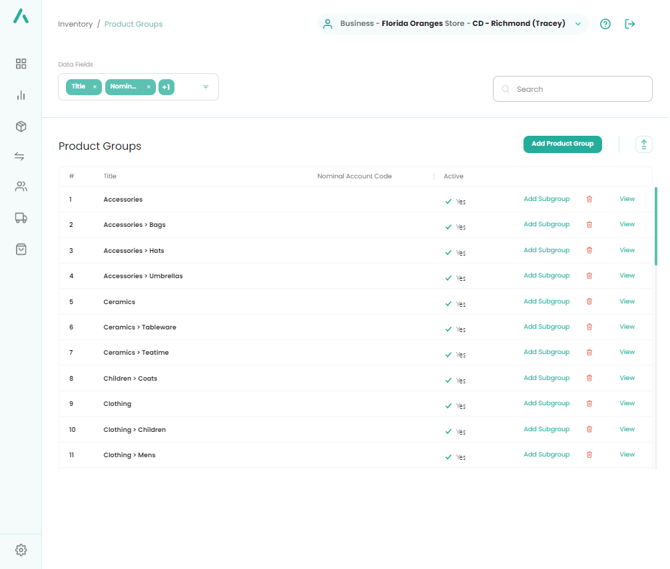Remove the Title data field tag

point(95,87)
